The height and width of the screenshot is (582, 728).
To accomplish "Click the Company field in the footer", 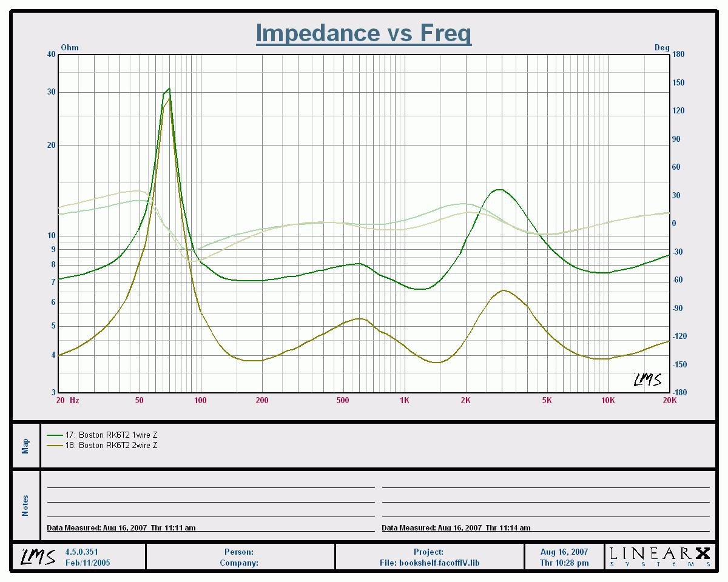I will coord(239,563).
